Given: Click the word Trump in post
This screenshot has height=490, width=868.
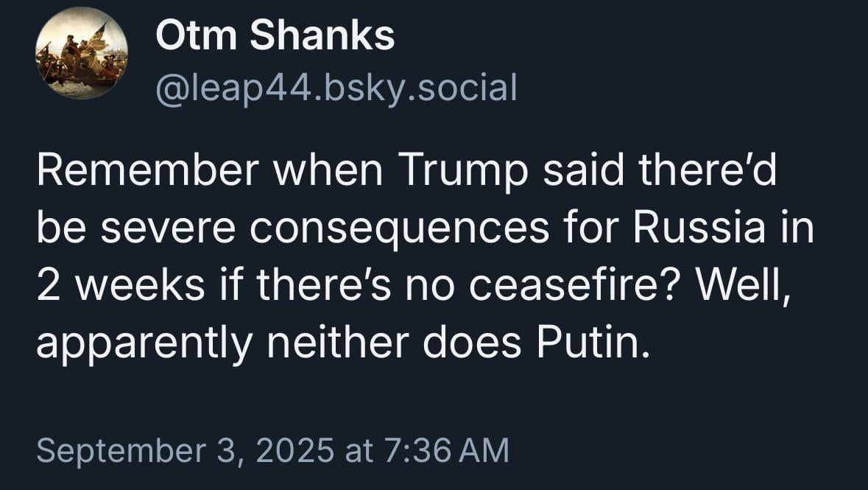Looking at the screenshot, I should (462, 171).
